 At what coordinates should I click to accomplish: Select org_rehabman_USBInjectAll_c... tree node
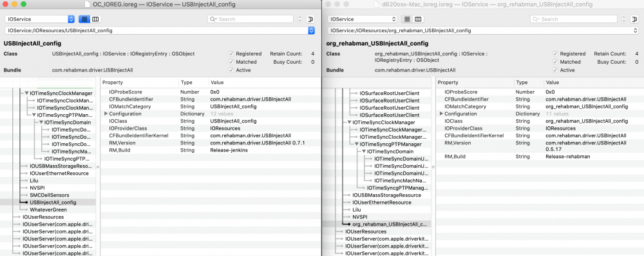pos(390,224)
